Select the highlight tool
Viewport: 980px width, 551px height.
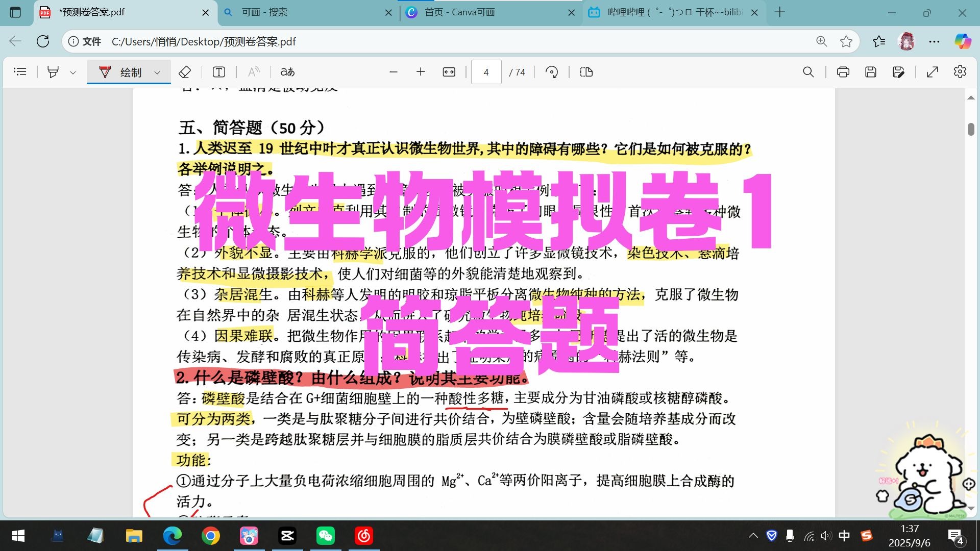(x=53, y=72)
